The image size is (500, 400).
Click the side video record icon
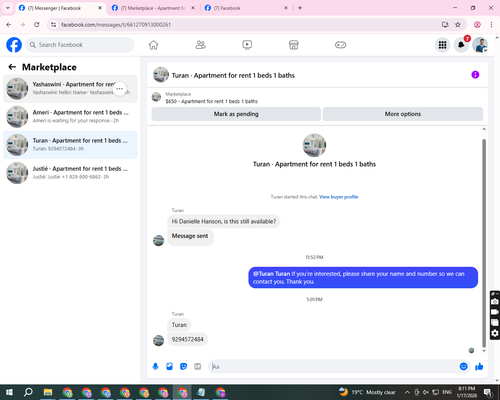coord(495,312)
